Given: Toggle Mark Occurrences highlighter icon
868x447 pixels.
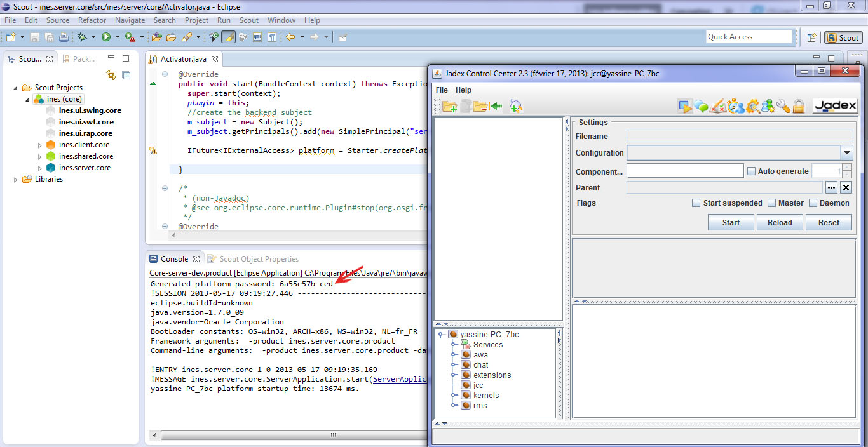Looking at the screenshot, I should point(229,37).
